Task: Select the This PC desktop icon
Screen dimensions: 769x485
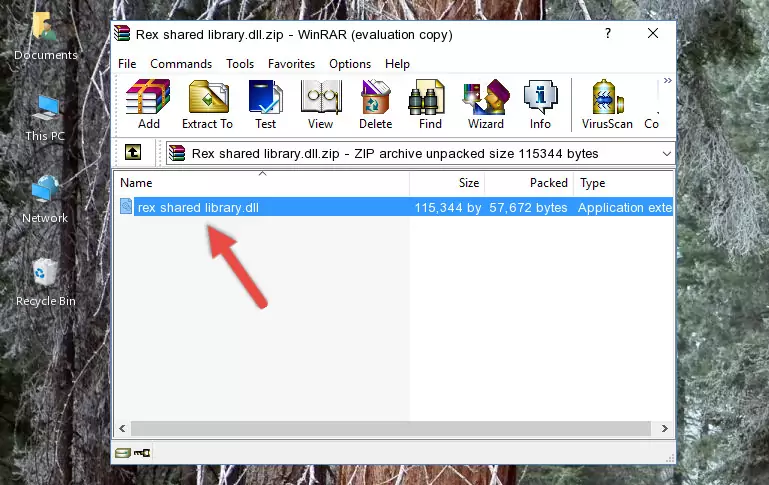Action: [x=45, y=118]
